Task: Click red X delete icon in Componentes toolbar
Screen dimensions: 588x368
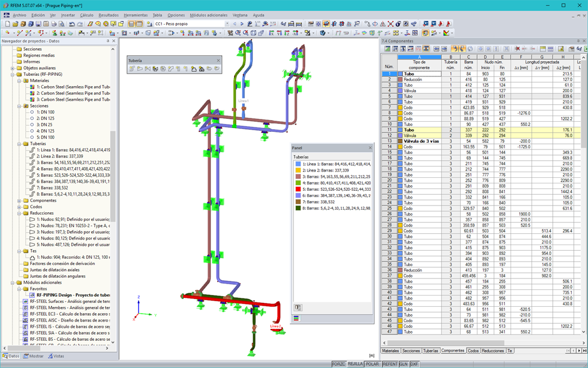Action: [517, 49]
